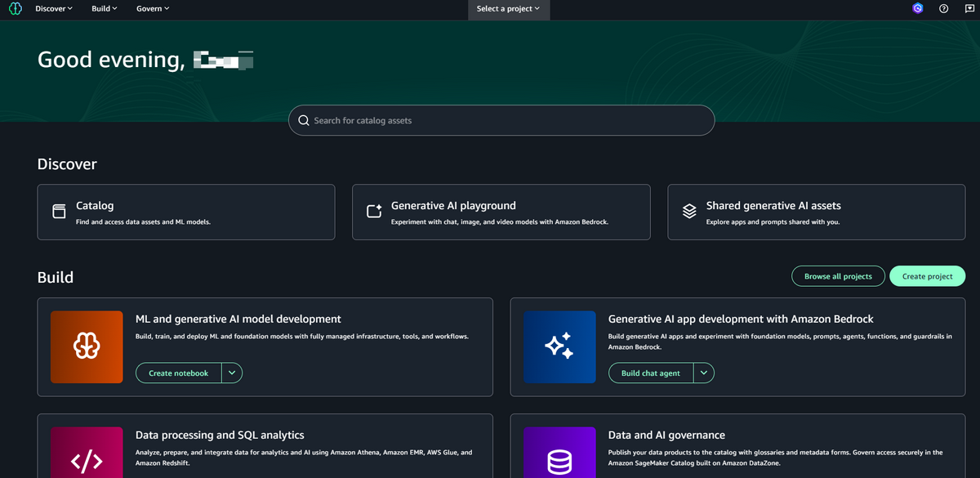The width and height of the screenshot is (980, 478).
Task: Click the blue Bedrock sparkles icon
Action: coord(560,347)
